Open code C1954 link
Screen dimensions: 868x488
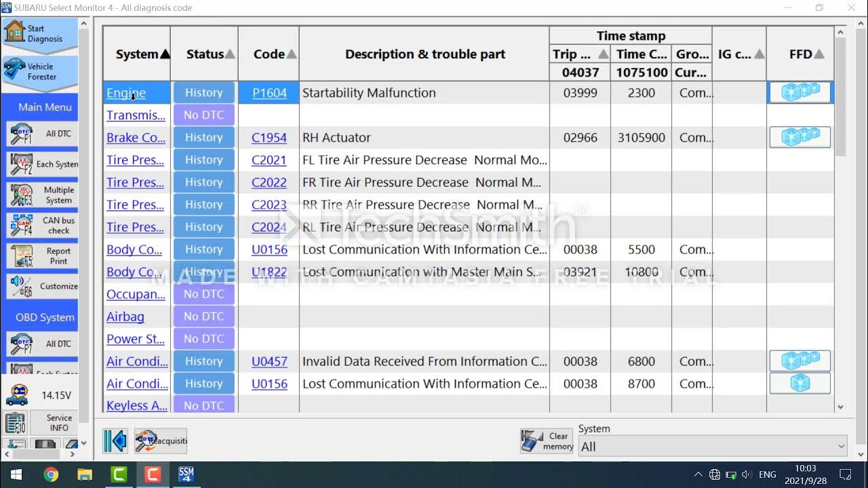tap(269, 138)
